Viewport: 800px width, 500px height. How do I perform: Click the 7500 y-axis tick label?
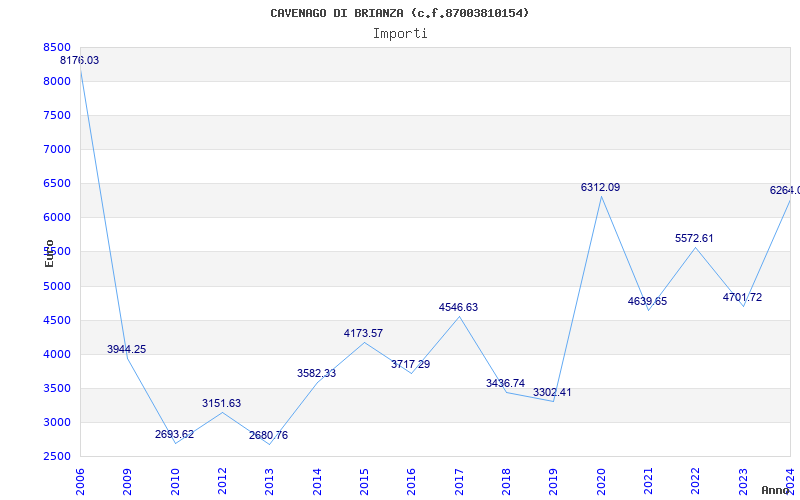pyautogui.click(x=57, y=115)
